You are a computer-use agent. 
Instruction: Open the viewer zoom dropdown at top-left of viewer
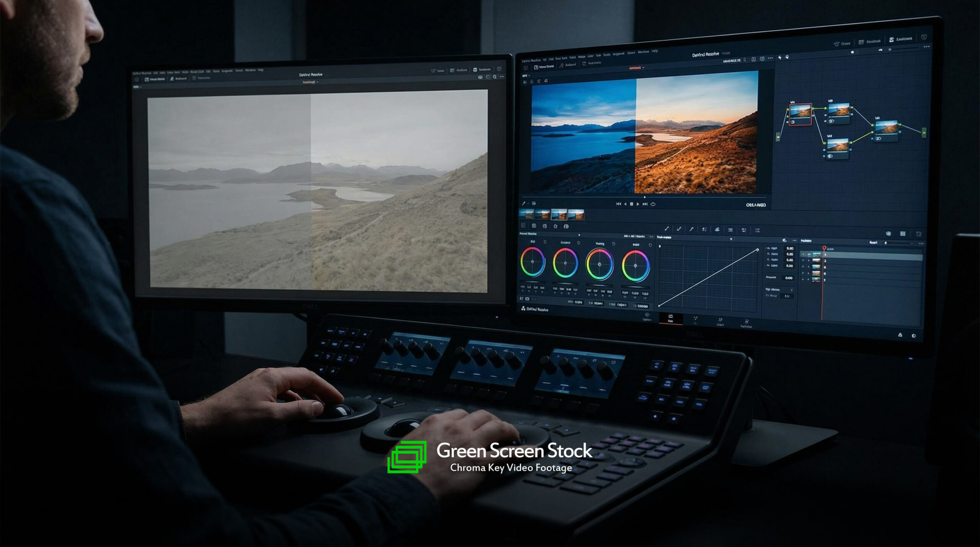525,76
